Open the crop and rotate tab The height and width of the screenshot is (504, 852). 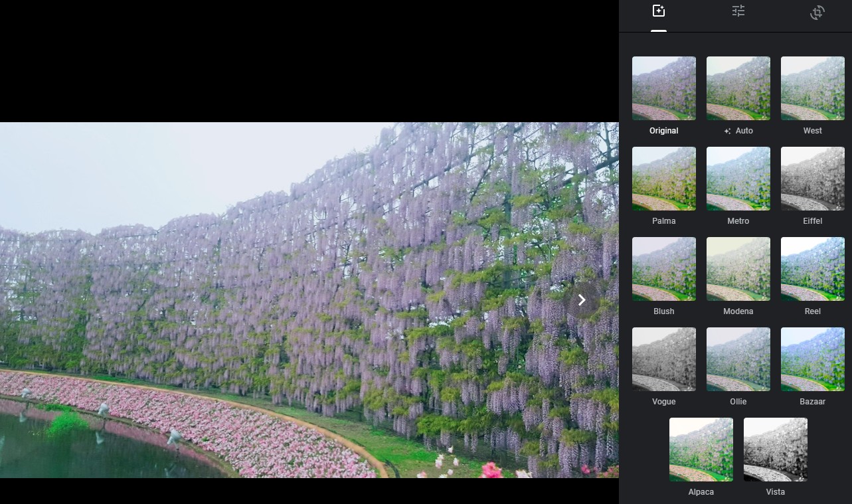(817, 13)
